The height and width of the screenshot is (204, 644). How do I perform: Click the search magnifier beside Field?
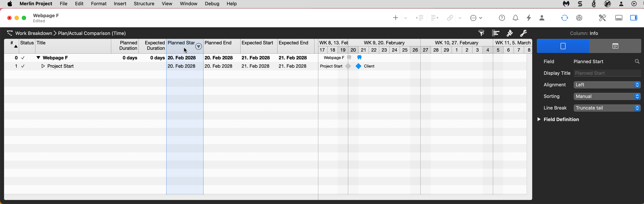click(x=637, y=62)
